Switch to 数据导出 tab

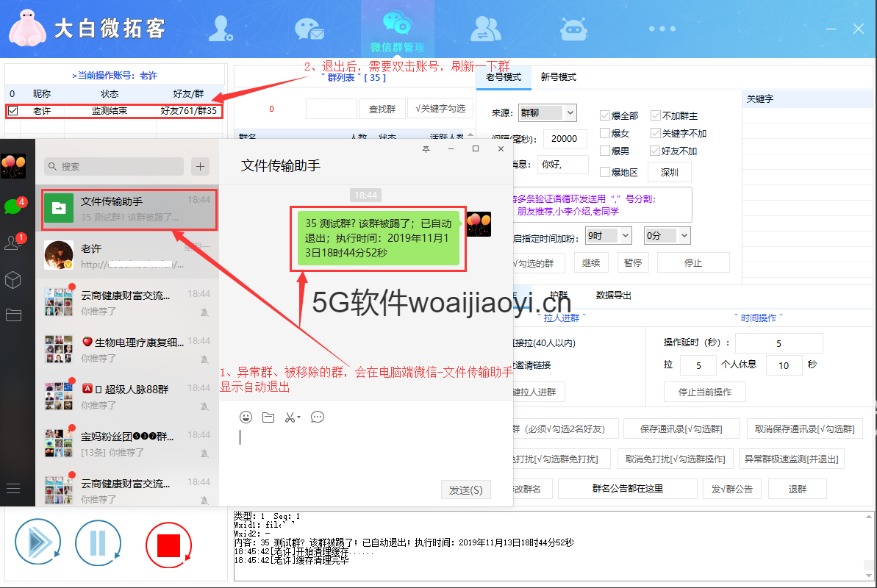[x=614, y=295]
